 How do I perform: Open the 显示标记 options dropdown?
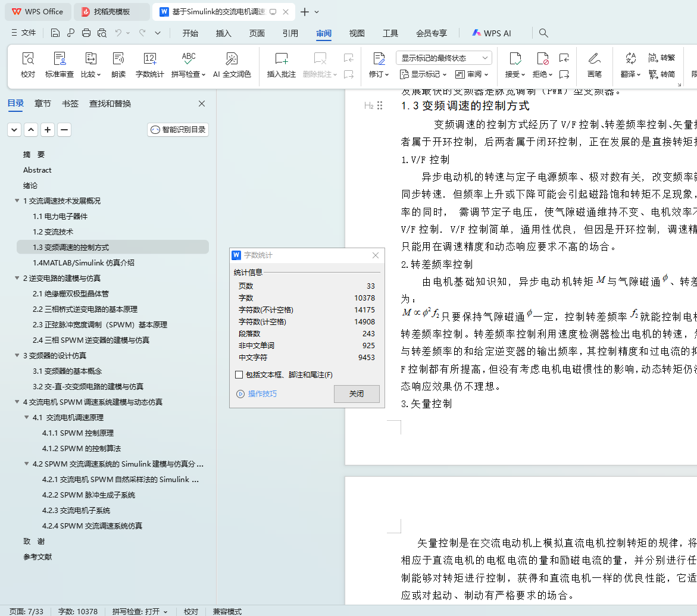[423, 74]
